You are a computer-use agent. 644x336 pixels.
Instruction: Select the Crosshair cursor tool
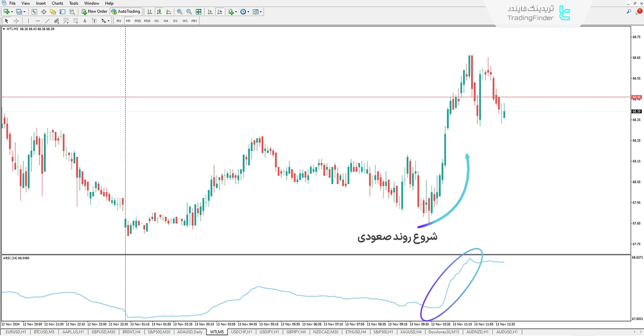coord(16,21)
